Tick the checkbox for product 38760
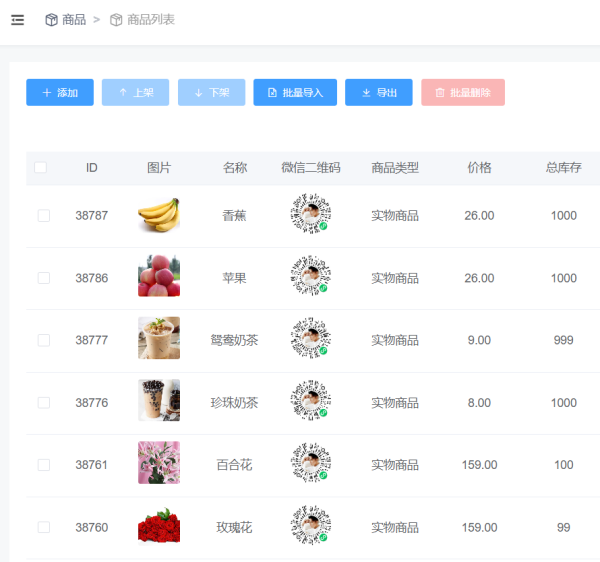 click(x=43, y=527)
